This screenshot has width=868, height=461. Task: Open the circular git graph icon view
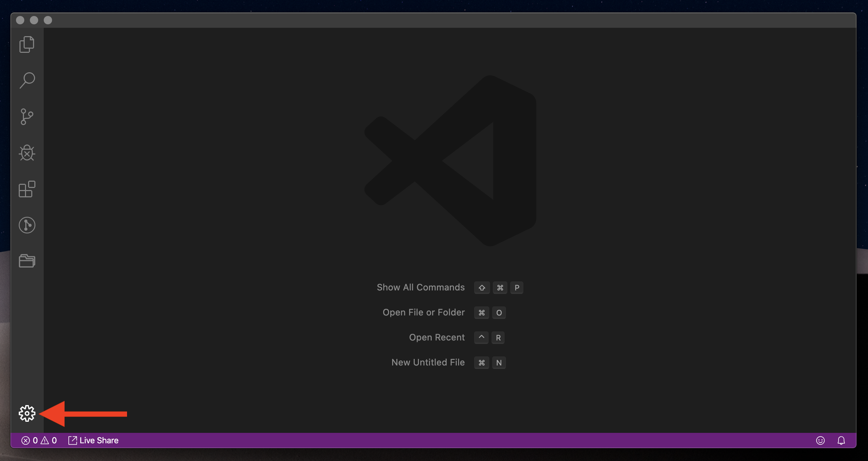coord(27,225)
